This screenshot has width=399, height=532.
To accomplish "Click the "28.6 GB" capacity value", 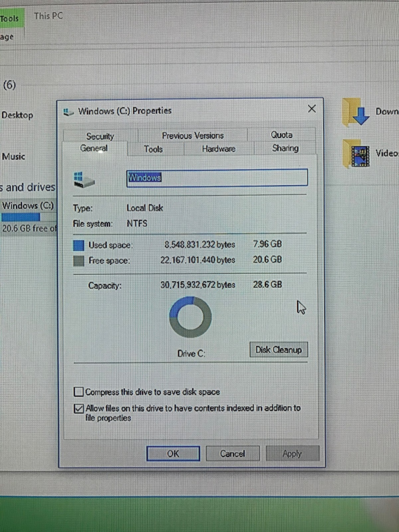I will click(267, 284).
